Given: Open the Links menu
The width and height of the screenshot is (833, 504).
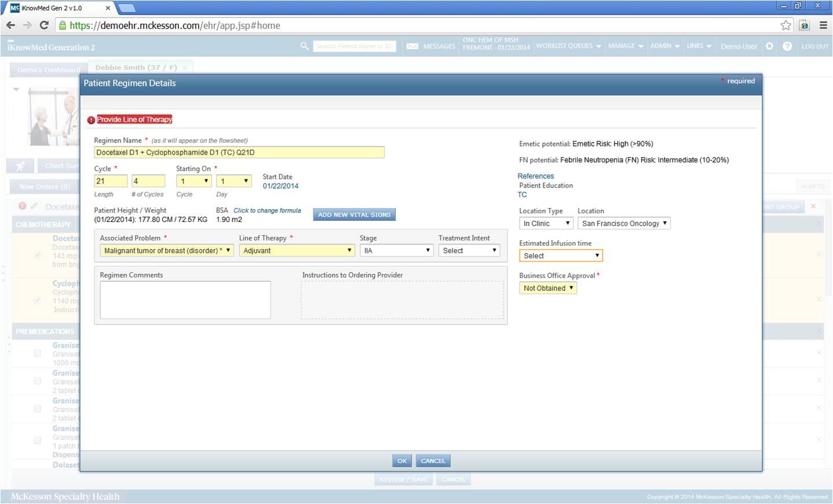Looking at the screenshot, I should [x=699, y=46].
